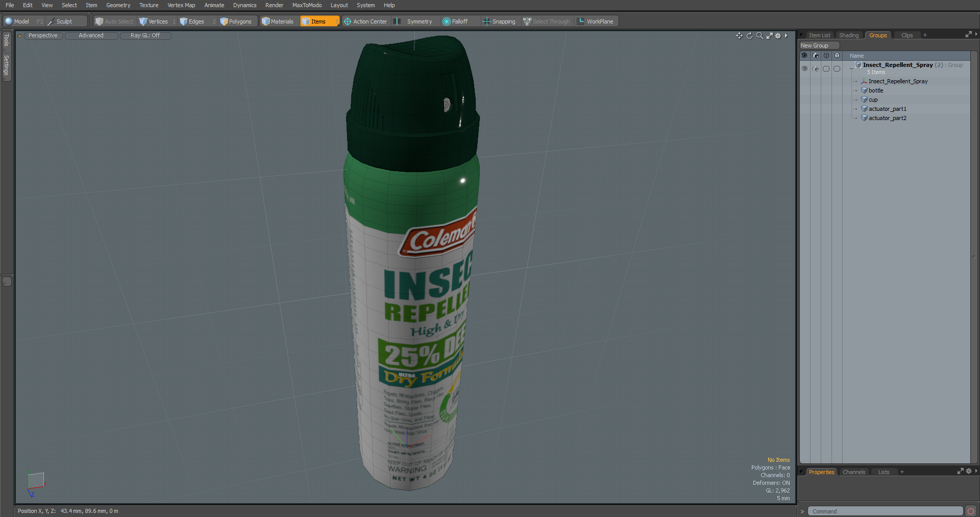Image resolution: width=980 pixels, height=517 pixels.
Task: Open viewport settings gear icon
Action: point(778,36)
